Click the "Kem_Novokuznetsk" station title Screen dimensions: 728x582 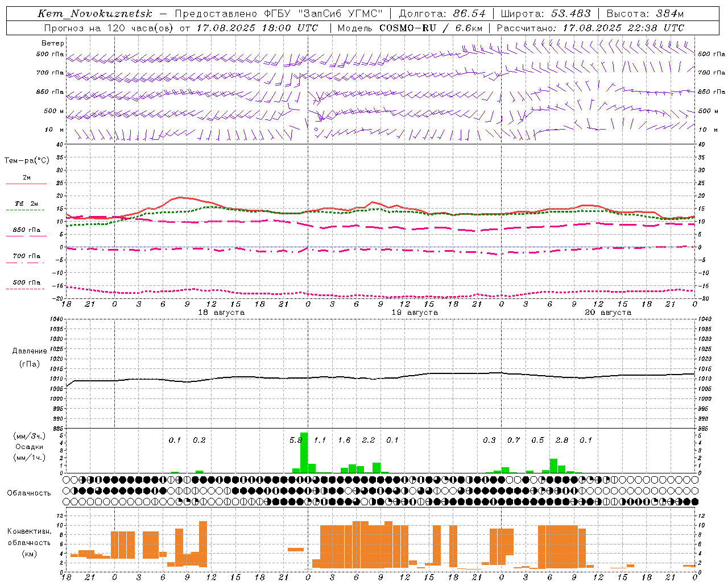click(95, 14)
